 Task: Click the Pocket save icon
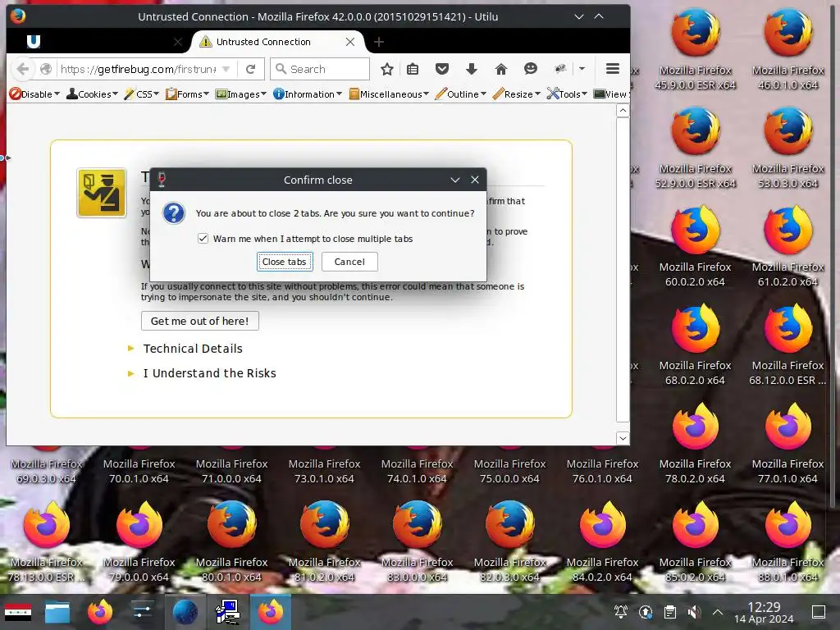click(x=442, y=69)
